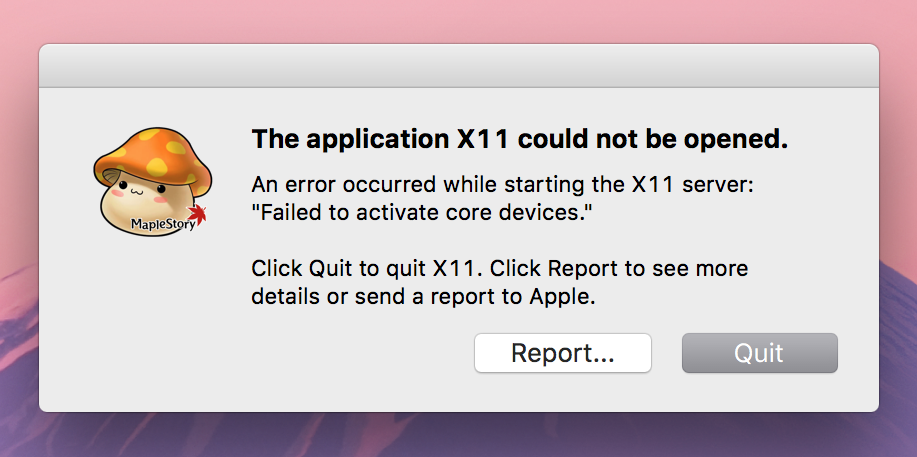Click the purple mountain wallpaper below the dialog
Viewport: 917px width, 457px height.
coord(458,435)
